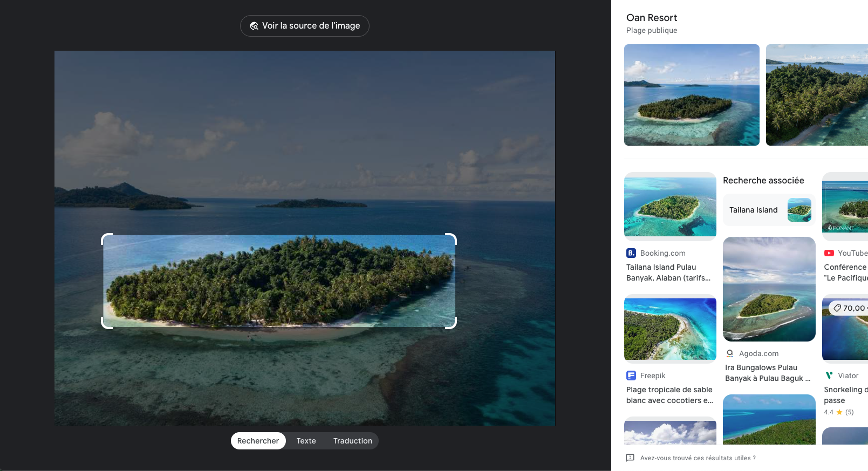This screenshot has height=471, width=868.
Task: Open Tailana Island Pulau Banyak result link
Action: [x=669, y=272]
